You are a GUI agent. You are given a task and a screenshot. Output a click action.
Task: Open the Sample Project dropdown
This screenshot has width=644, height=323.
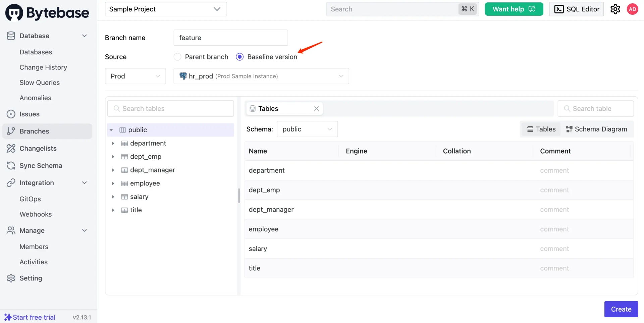[x=166, y=9]
